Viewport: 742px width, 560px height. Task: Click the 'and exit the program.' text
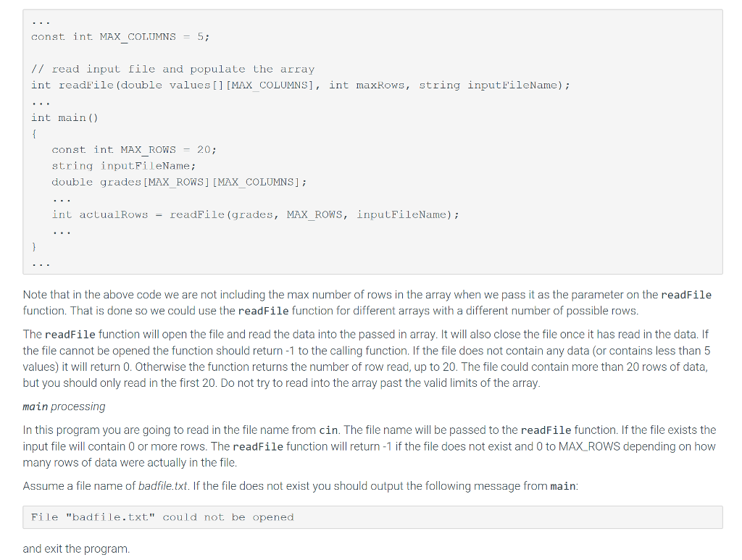pos(76,548)
